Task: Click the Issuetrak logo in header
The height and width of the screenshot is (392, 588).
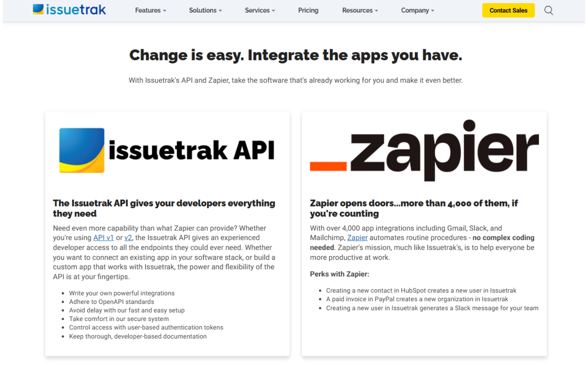Action: pyautogui.click(x=69, y=10)
